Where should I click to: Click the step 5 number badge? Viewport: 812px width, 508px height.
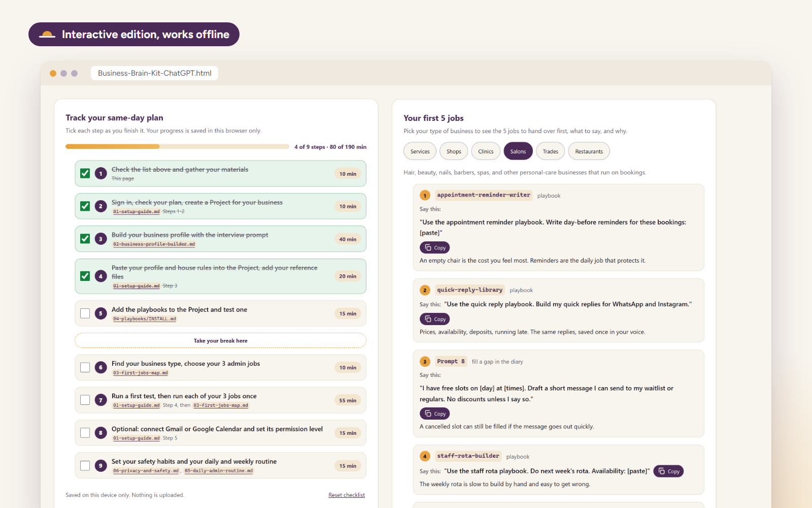click(x=100, y=313)
